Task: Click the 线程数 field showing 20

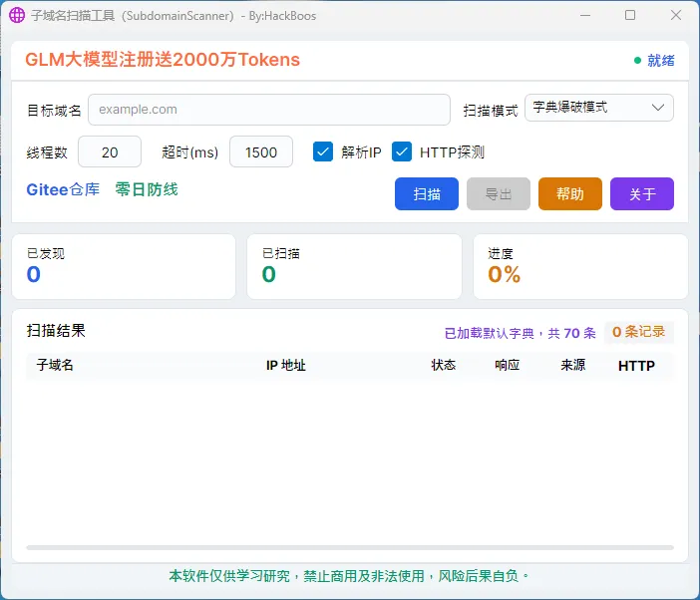Action: tap(110, 151)
